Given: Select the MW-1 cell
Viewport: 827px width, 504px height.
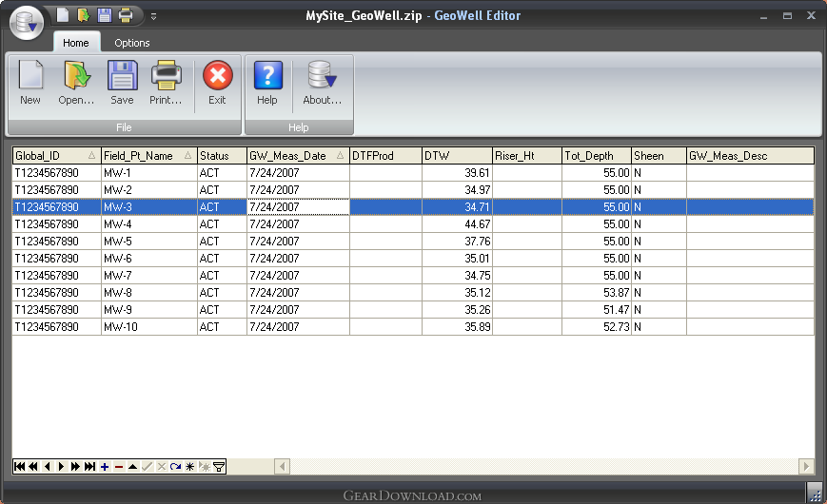Looking at the screenshot, I should 148,173.
